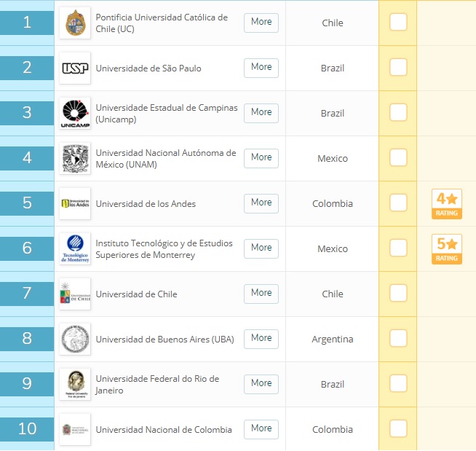Image resolution: width=476 pixels, height=451 pixels.
Task: Open the Universidad Nacional Autónoma de México link
Action: 166,158
